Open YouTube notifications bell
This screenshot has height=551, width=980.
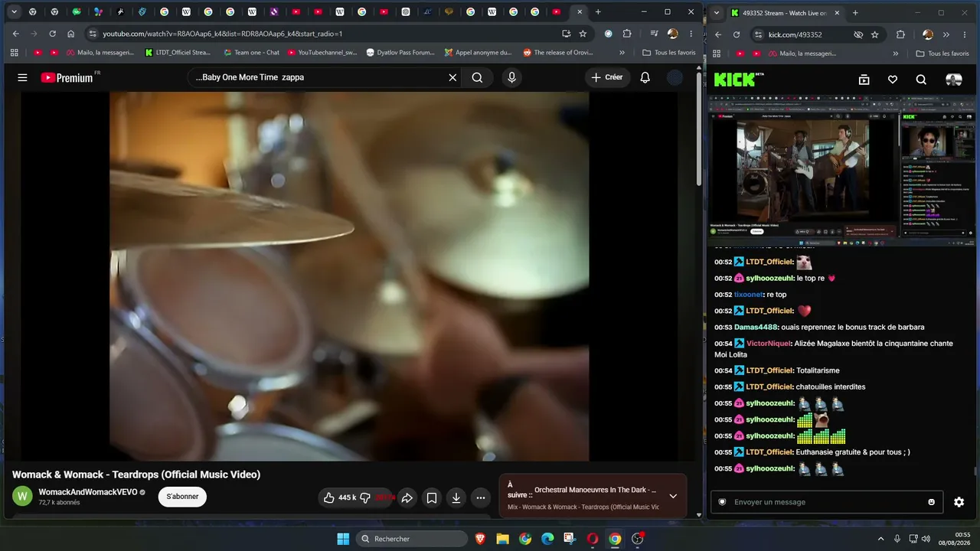[645, 77]
